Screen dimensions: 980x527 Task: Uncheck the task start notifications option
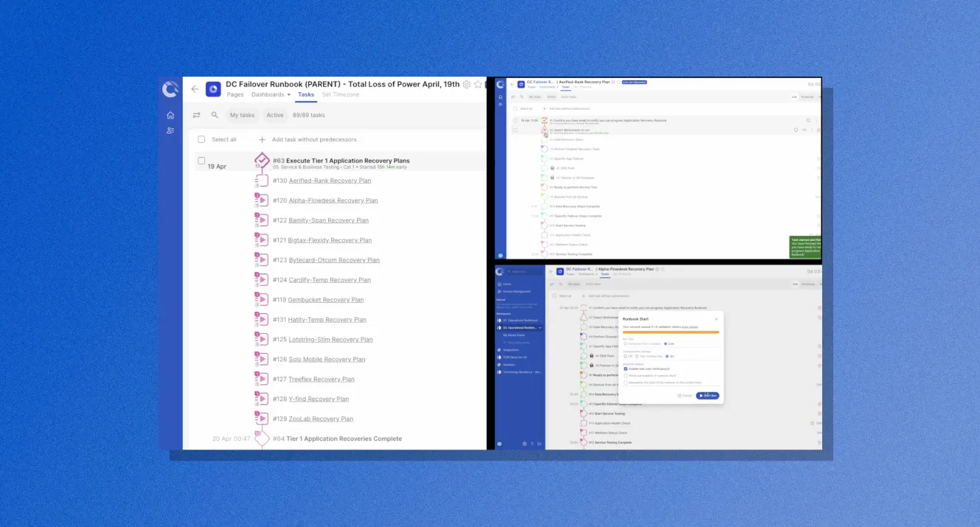click(625, 369)
